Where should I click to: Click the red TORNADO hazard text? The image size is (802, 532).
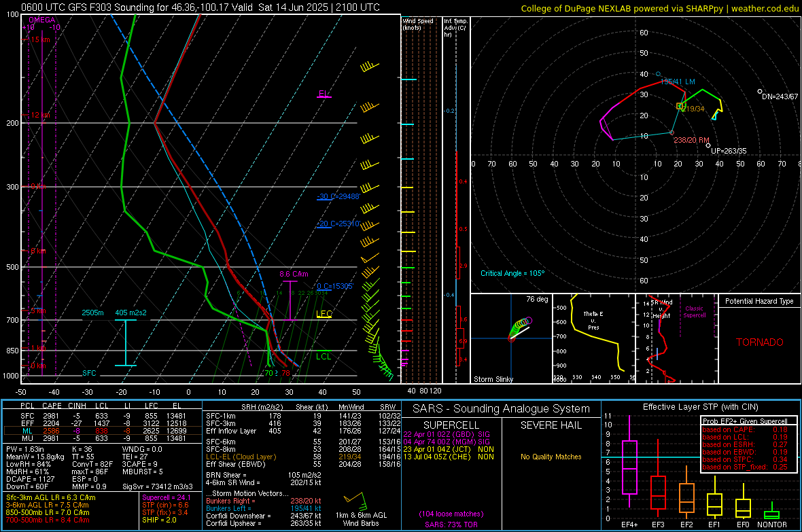(760, 342)
